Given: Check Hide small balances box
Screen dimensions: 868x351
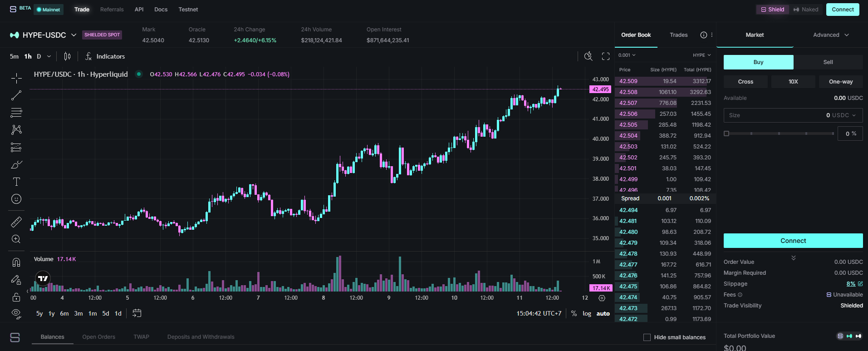Looking at the screenshot, I should (x=647, y=337).
